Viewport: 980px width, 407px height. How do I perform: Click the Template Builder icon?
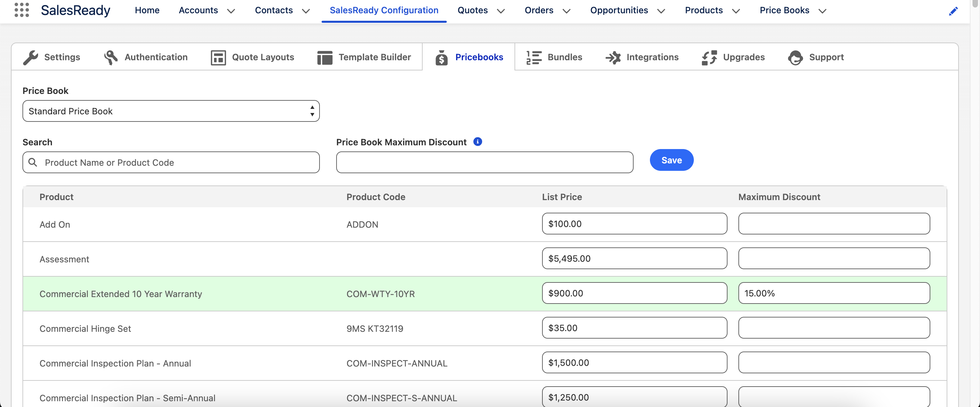click(x=325, y=58)
